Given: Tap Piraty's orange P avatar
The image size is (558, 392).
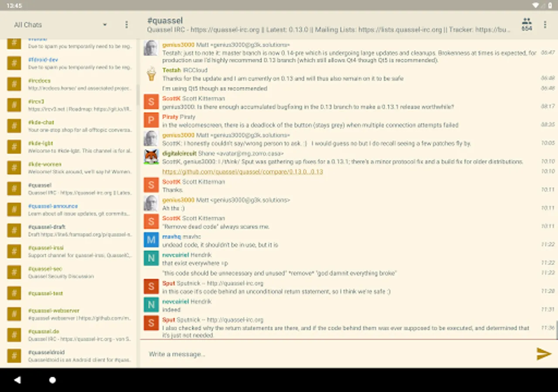Looking at the screenshot, I should coord(151,120).
